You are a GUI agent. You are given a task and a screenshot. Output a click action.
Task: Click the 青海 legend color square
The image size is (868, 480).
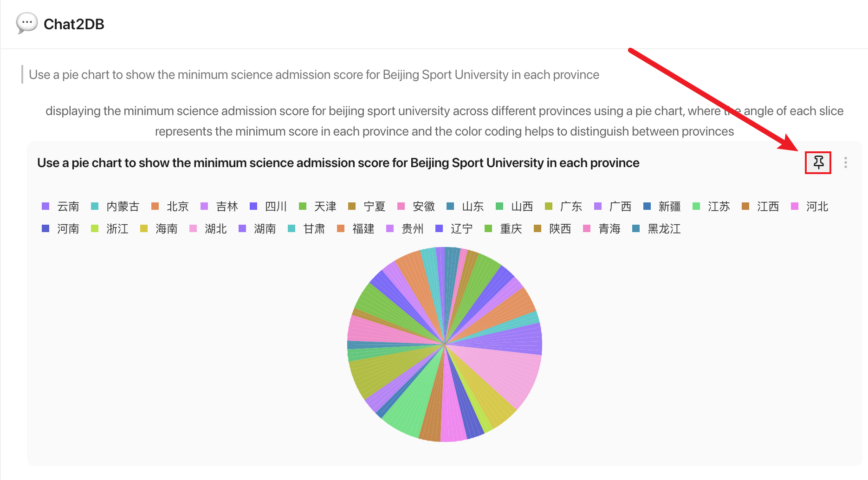point(587,228)
